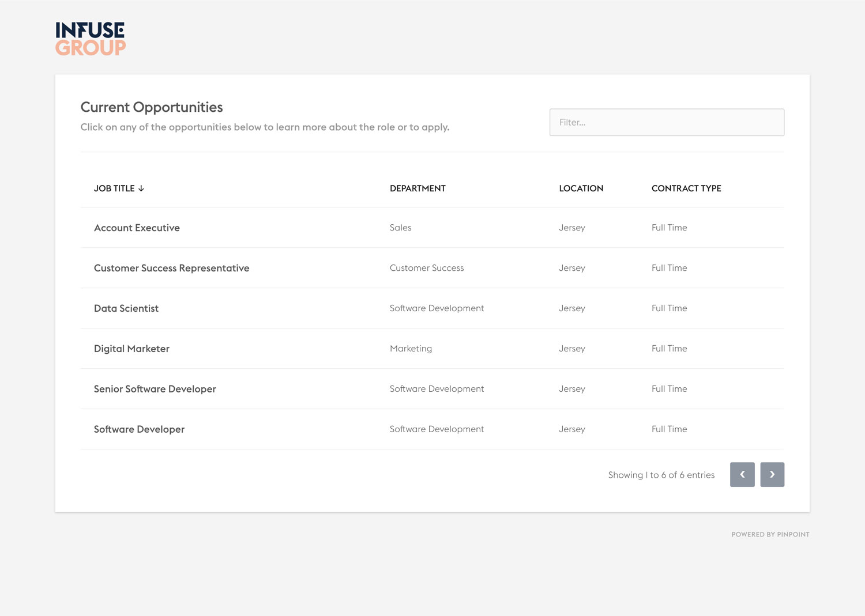Click Sales department in Account Executive row
Image resolution: width=865 pixels, height=616 pixels.
coord(400,228)
